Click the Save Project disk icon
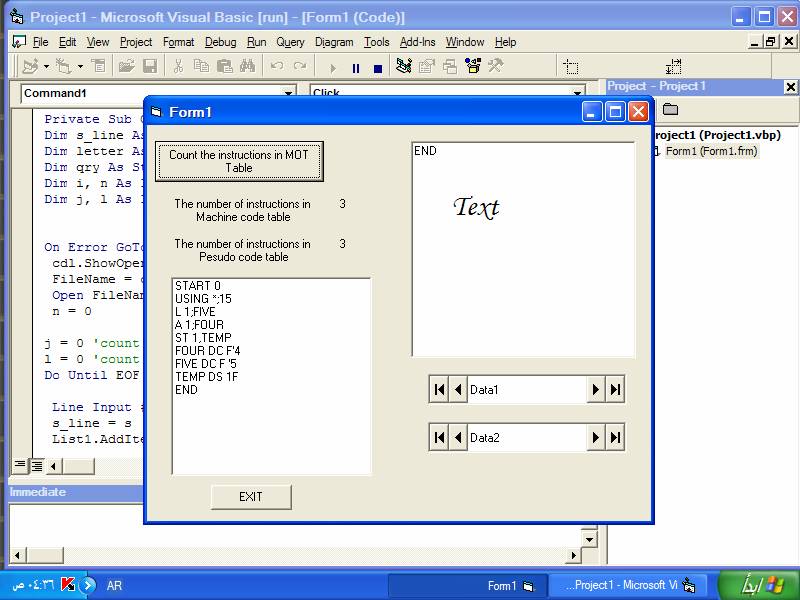This screenshot has width=800, height=600. [150, 66]
